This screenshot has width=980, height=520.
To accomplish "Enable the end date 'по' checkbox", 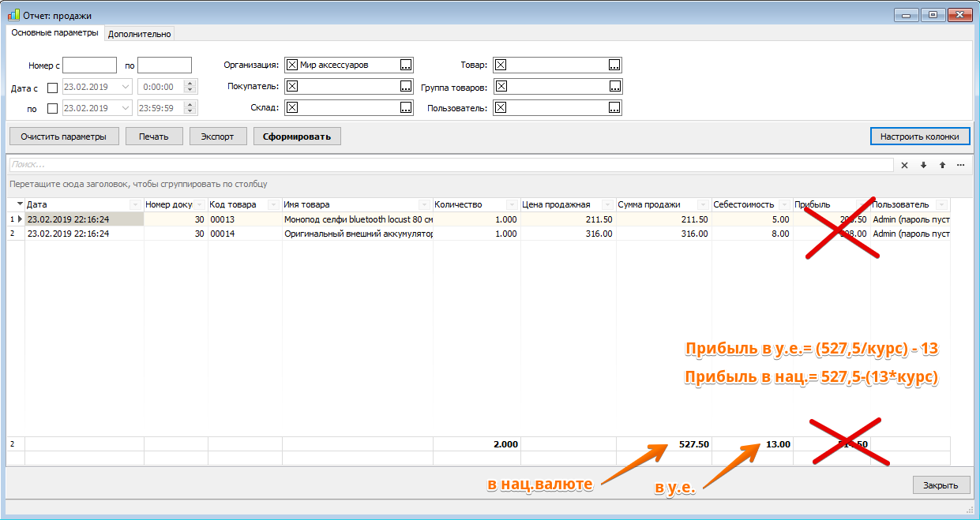I will pos(53,108).
